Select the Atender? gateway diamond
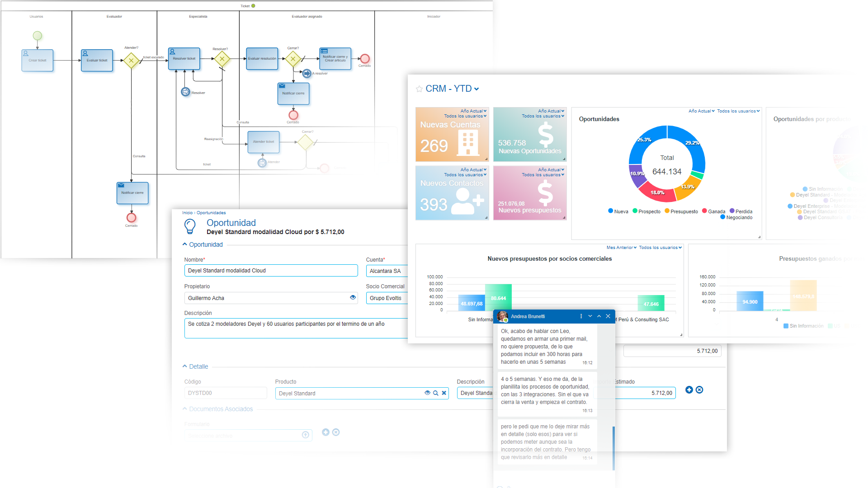The width and height of the screenshot is (868, 488). point(131,61)
